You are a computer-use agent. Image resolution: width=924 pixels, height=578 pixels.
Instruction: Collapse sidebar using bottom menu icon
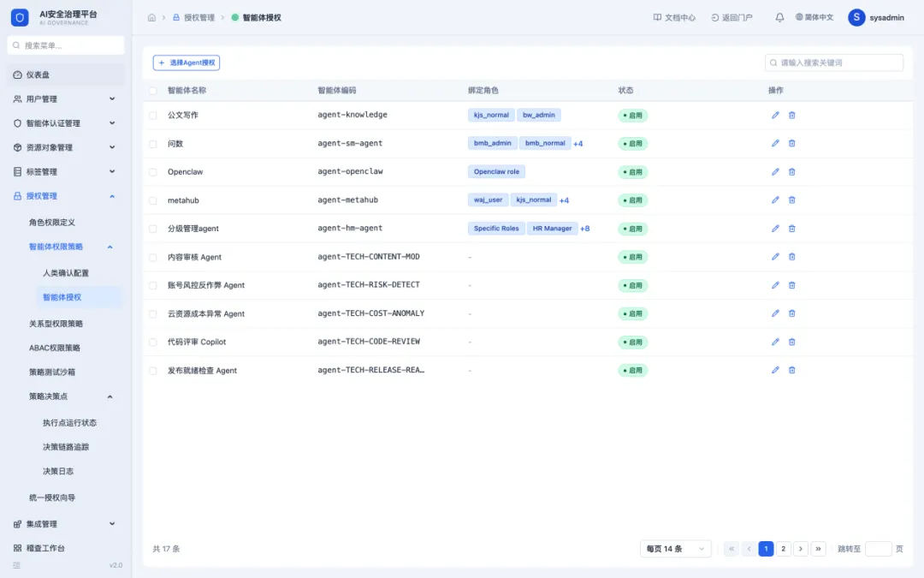[x=16, y=565]
